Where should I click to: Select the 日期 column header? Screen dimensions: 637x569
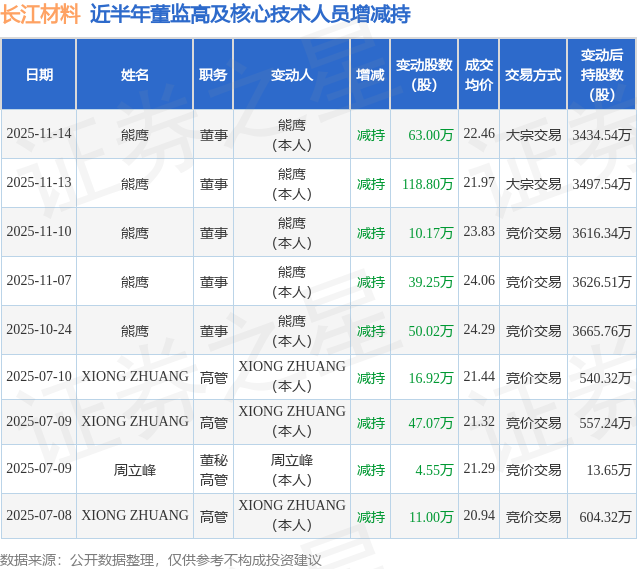tap(39, 75)
